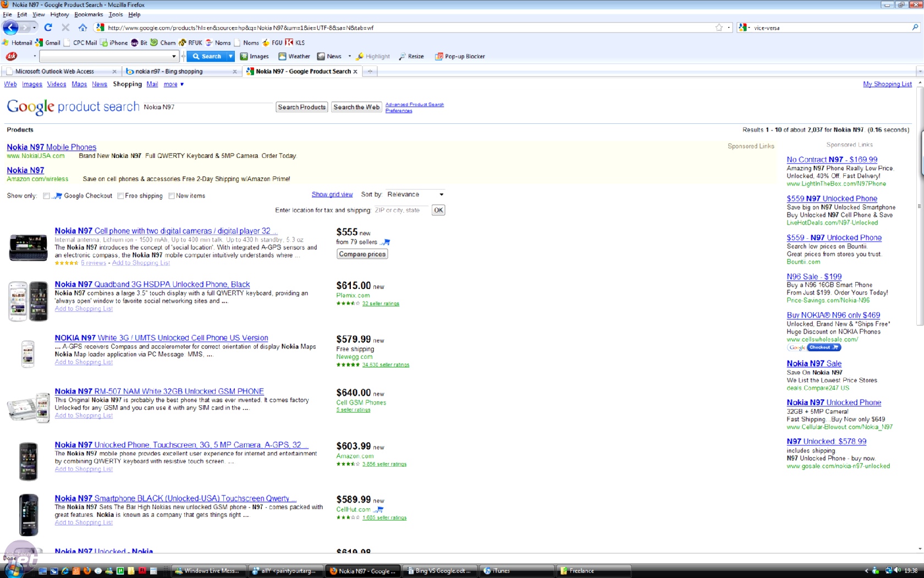Open the Advanced Product Search link
Screen dimensions: 924x578
click(x=415, y=105)
